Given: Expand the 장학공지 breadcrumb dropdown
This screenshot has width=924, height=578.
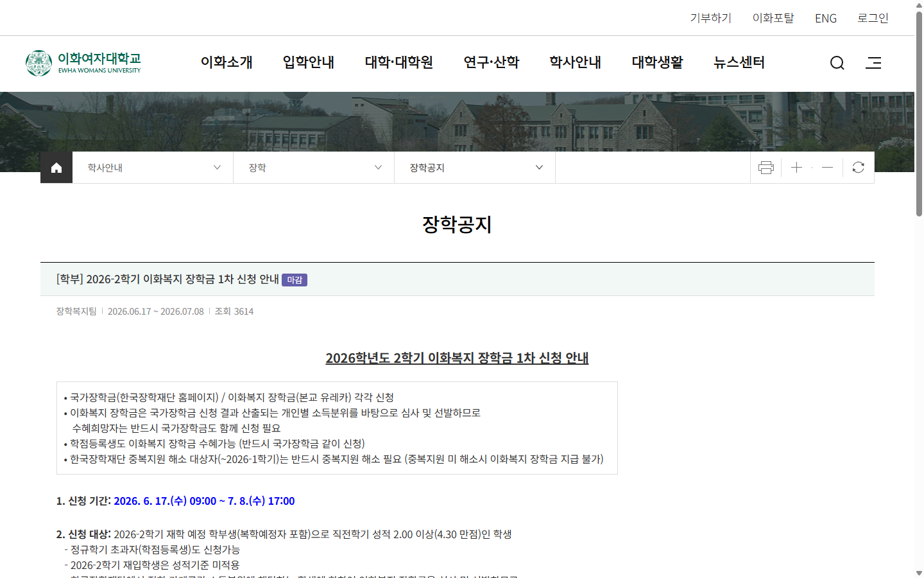Looking at the screenshot, I should click(475, 168).
